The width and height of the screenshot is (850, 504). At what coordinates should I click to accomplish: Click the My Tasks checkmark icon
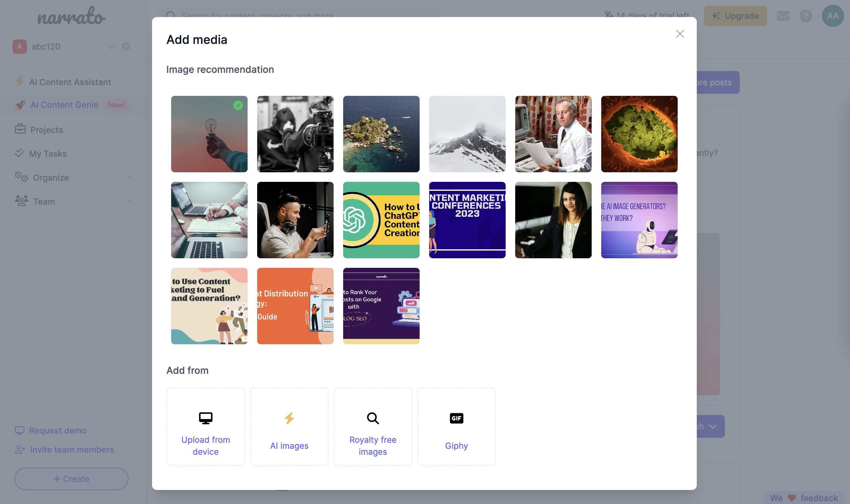point(20,153)
